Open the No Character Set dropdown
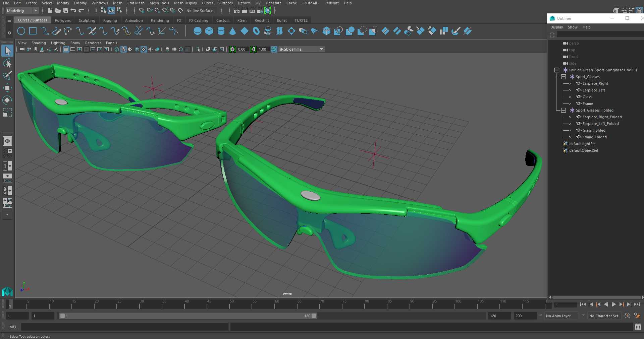Screen dimensions: 644x339 (x=605, y=316)
